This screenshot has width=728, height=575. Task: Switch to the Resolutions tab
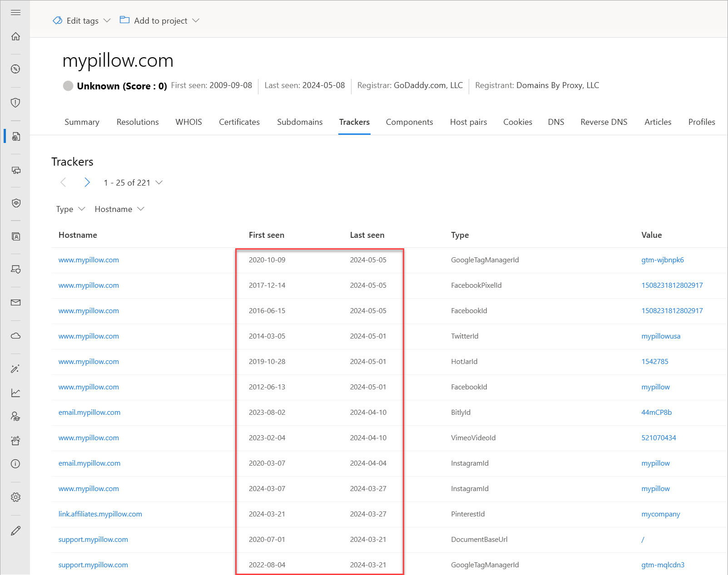[x=138, y=122]
